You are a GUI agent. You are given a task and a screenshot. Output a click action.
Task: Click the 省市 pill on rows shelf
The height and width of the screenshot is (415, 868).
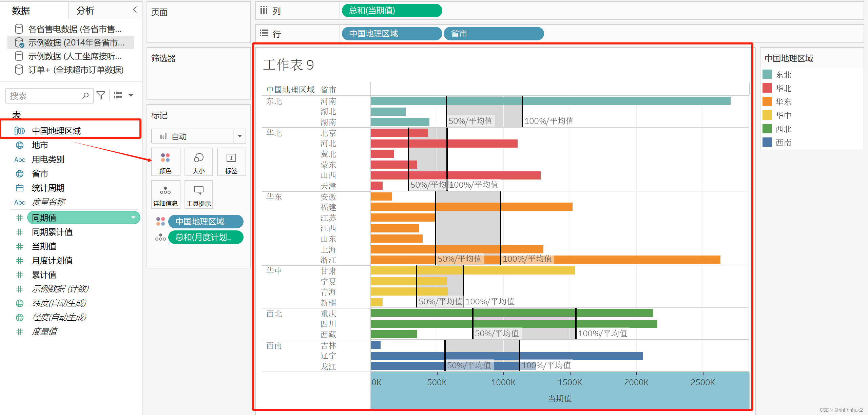pyautogui.click(x=493, y=34)
